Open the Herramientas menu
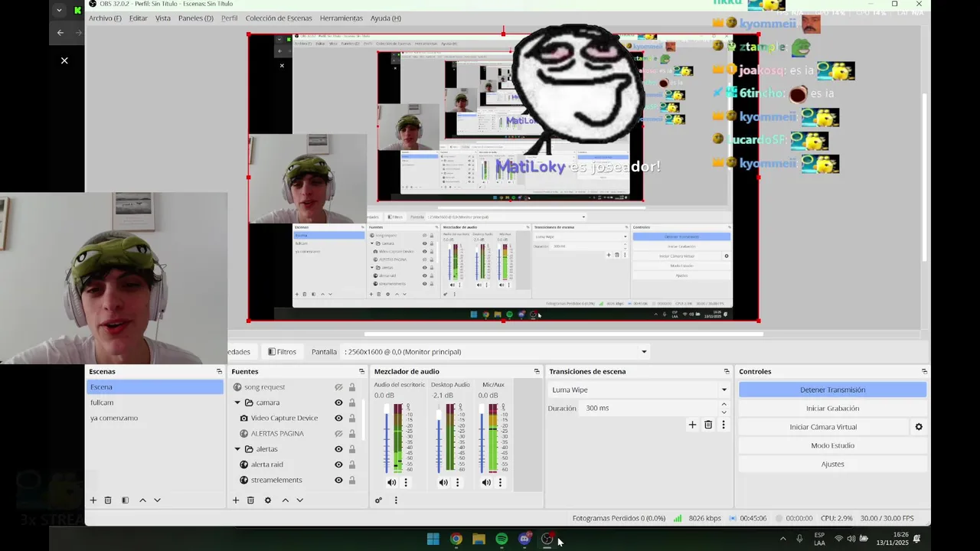Screen dimensions: 980x551 [341, 18]
